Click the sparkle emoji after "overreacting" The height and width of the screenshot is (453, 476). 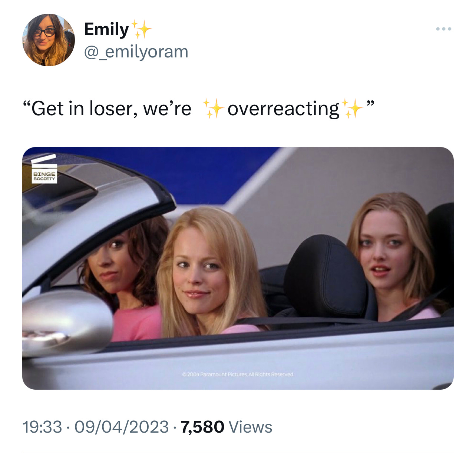click(352, 109)
